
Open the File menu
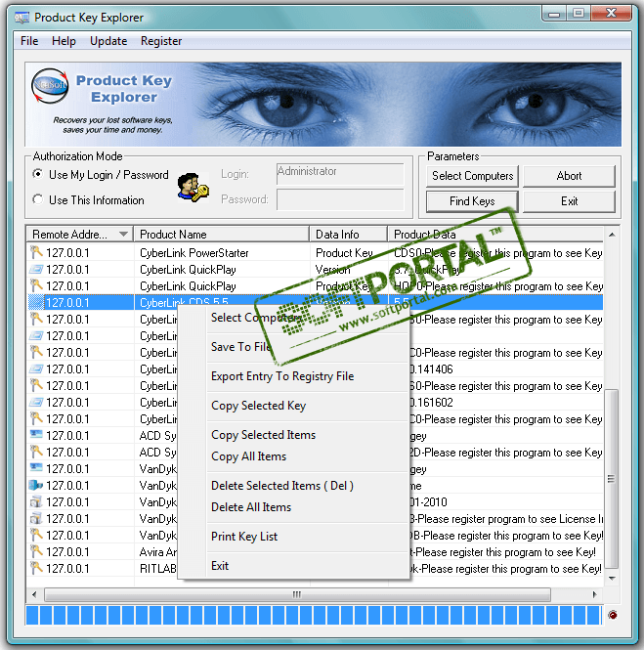[x=29, y=41]
